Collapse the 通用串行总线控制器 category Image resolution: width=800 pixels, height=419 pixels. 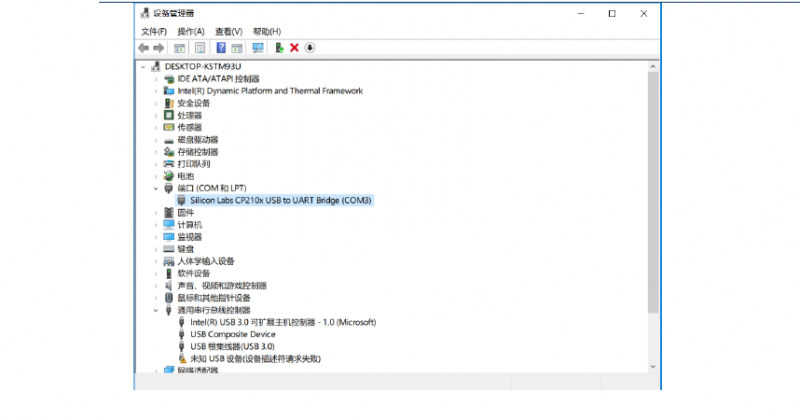click(x=156, y=310)
